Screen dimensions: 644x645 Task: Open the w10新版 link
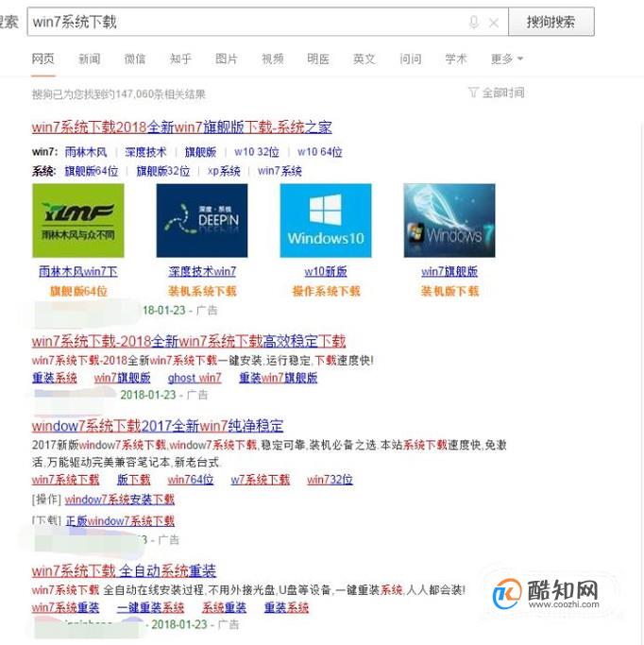pos(326,271)
